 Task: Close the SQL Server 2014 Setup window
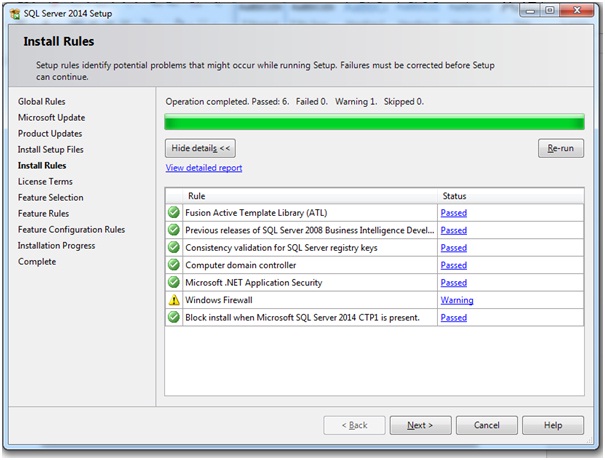point(576,11)
